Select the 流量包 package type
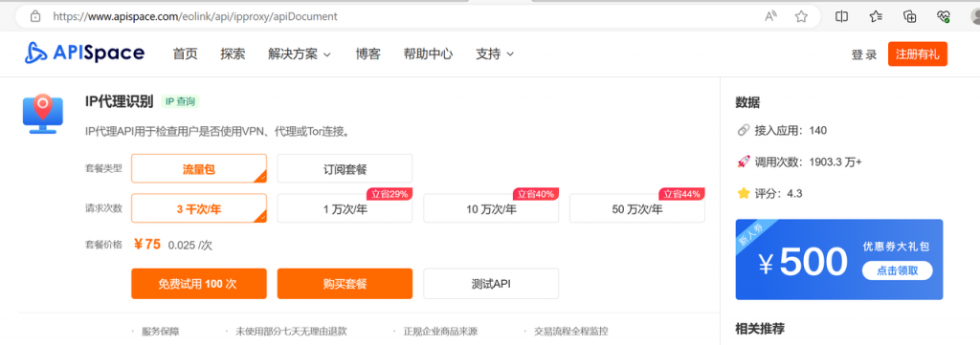The width and height of the screenshot is (980, 345). coord(199,168)
